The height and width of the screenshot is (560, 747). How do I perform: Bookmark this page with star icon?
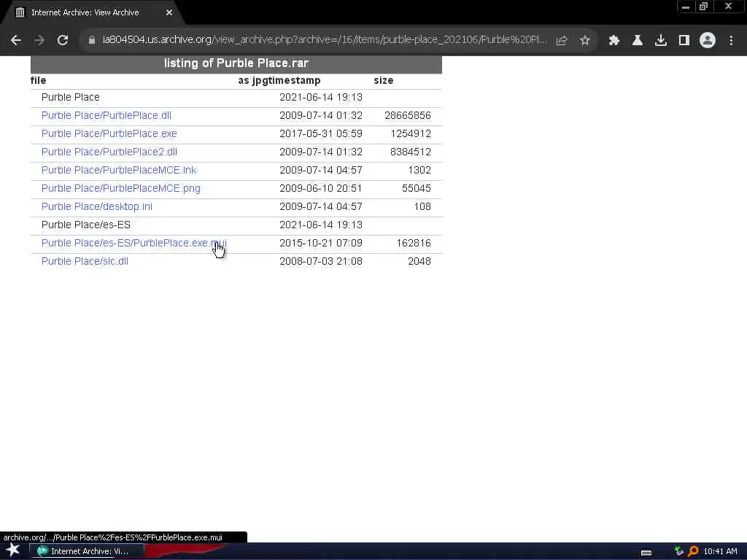point(585,41)
